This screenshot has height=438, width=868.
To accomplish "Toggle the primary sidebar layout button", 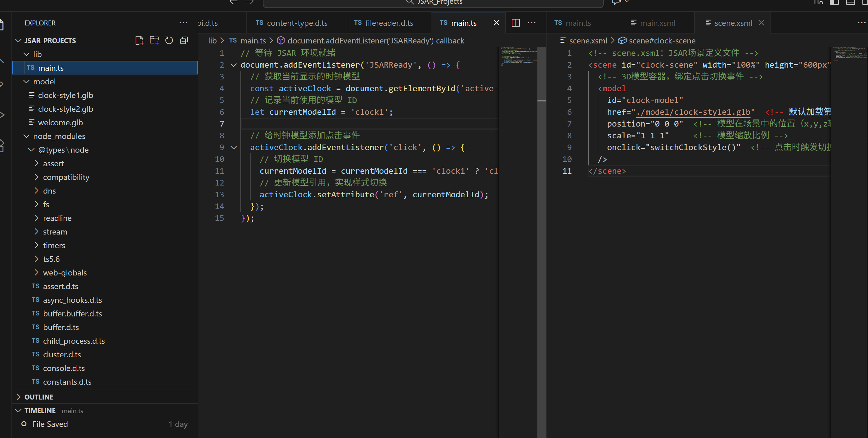I will tap(834, 2).
